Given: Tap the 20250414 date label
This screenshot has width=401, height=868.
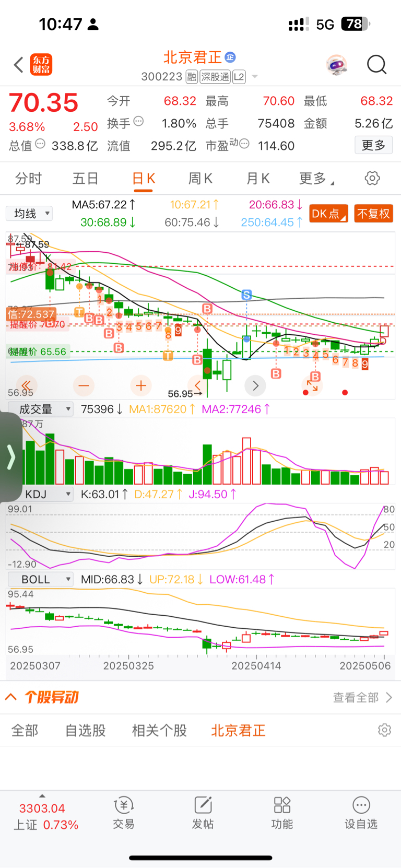Looking at the screenshot, I should click(x=256, y=666).
